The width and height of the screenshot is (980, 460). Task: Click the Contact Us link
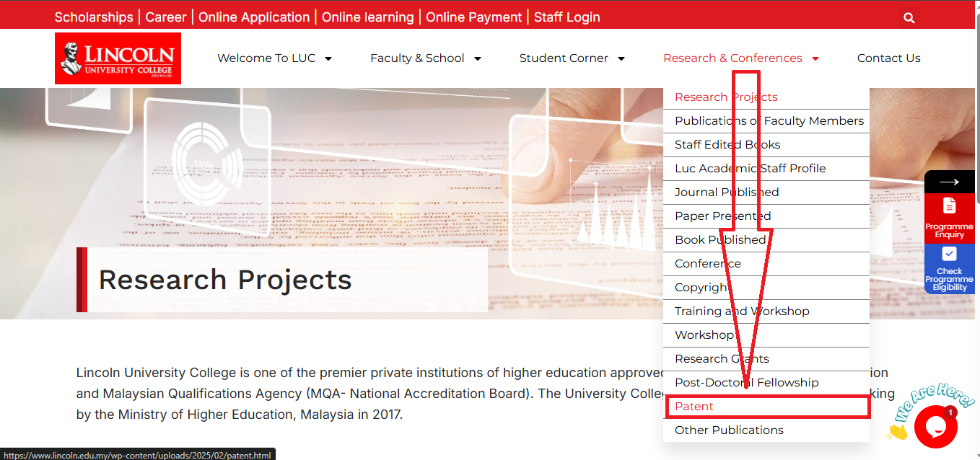pos(889,58)
